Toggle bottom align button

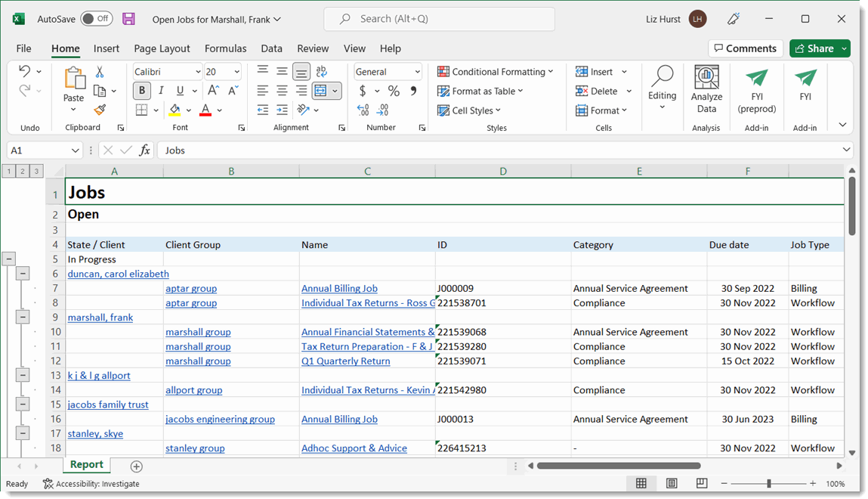[301, 71]
